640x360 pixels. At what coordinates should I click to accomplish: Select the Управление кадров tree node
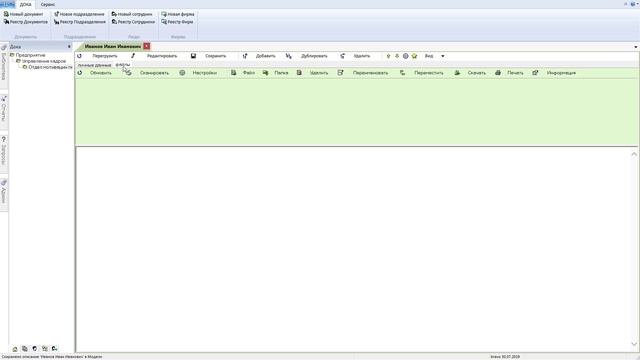44,61
